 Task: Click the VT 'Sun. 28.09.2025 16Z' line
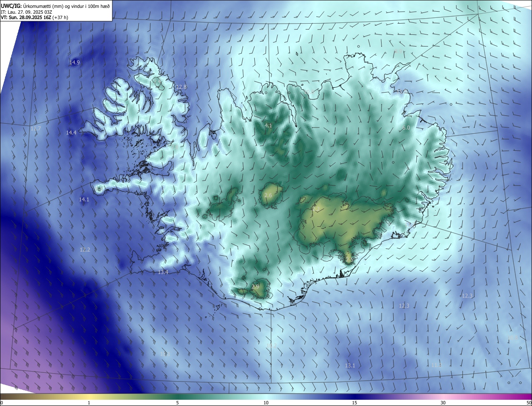(34, 18)
